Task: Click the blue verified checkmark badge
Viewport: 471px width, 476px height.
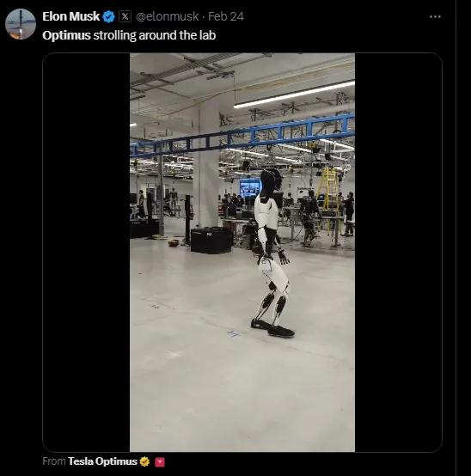Action: [x=108, y=16]
